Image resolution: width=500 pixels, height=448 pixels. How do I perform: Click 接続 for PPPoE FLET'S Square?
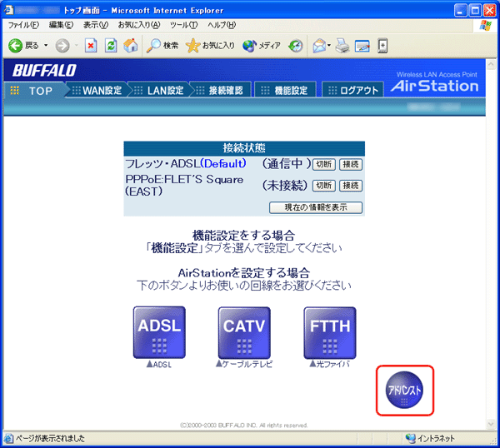tap(351, 186)
